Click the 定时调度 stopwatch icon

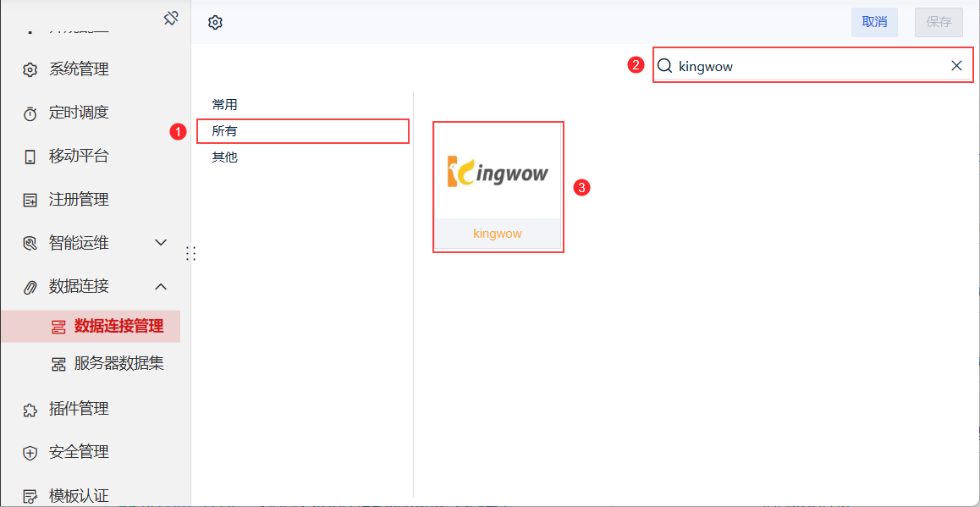click(x=30, y=113)
